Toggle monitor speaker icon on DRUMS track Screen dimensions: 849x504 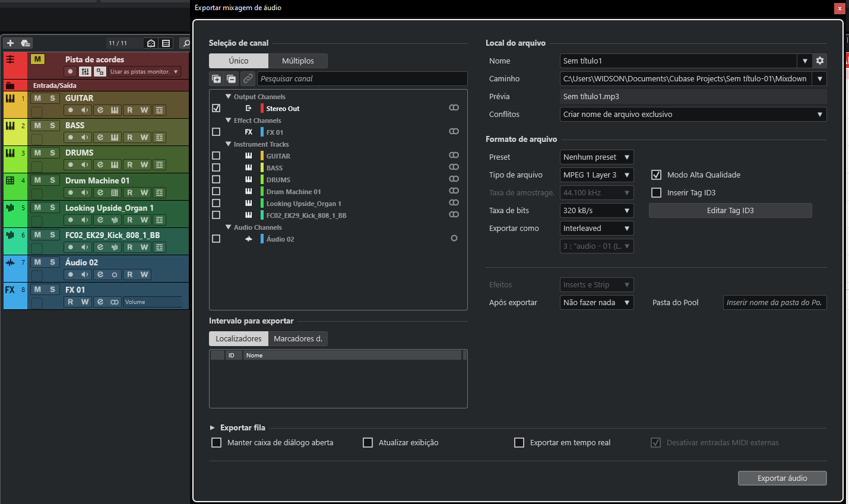(x=85, y=164)
